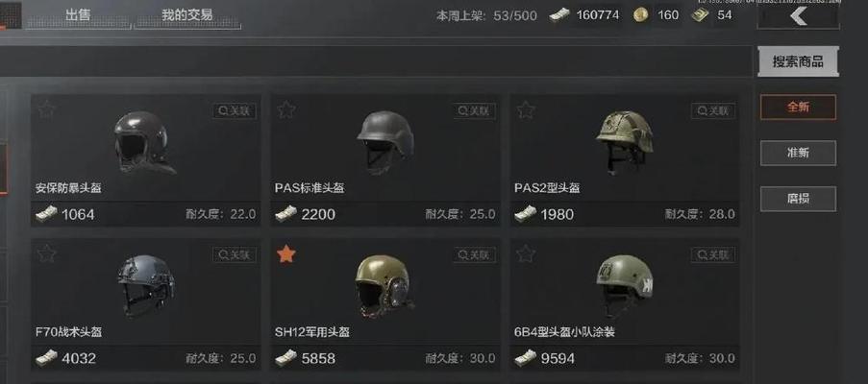
Task: Click the 关联 search icon on 安保防暴头盔
Action: (x=235, y=110)
